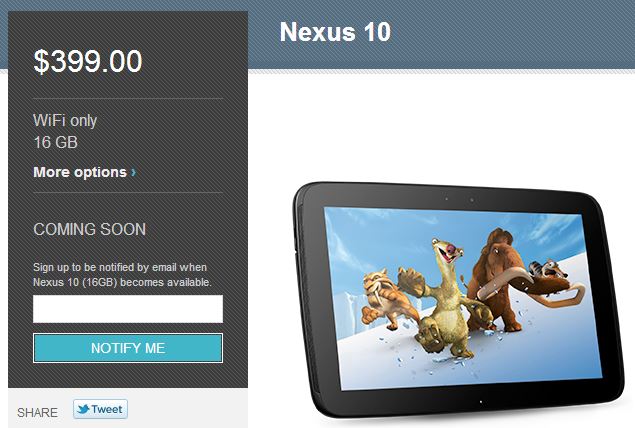Image resolution: width=635 pixels, height=428 pixels.
Task: Click the squirrel riding the mammoth's tusk
Action: click(548, 269)
